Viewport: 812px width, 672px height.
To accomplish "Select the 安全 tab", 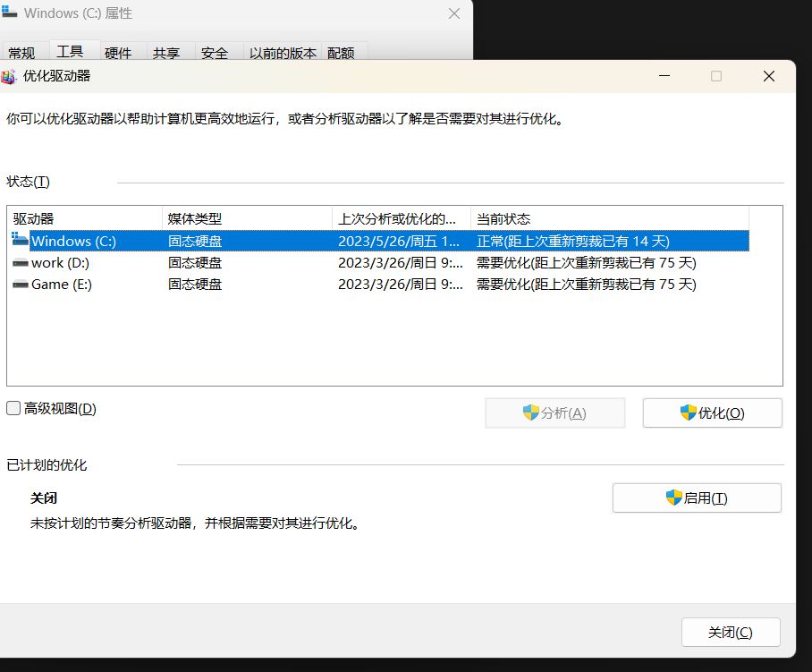I will [215, 53].
